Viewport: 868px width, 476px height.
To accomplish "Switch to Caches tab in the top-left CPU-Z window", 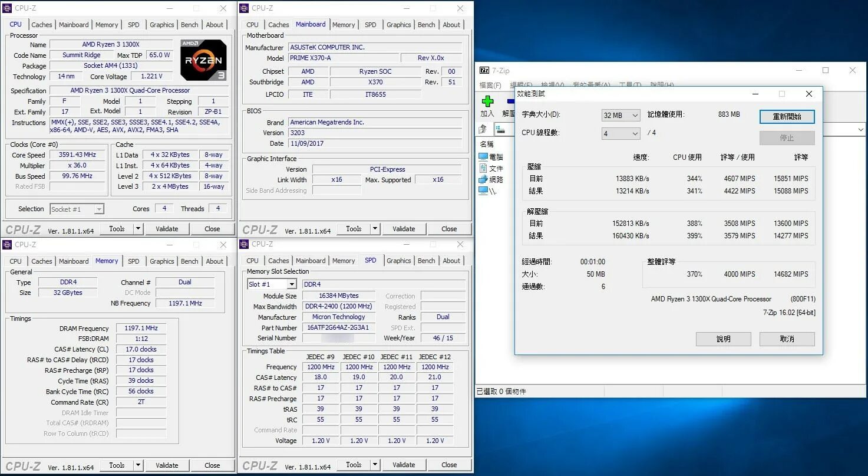I will [x=42, y=25].
